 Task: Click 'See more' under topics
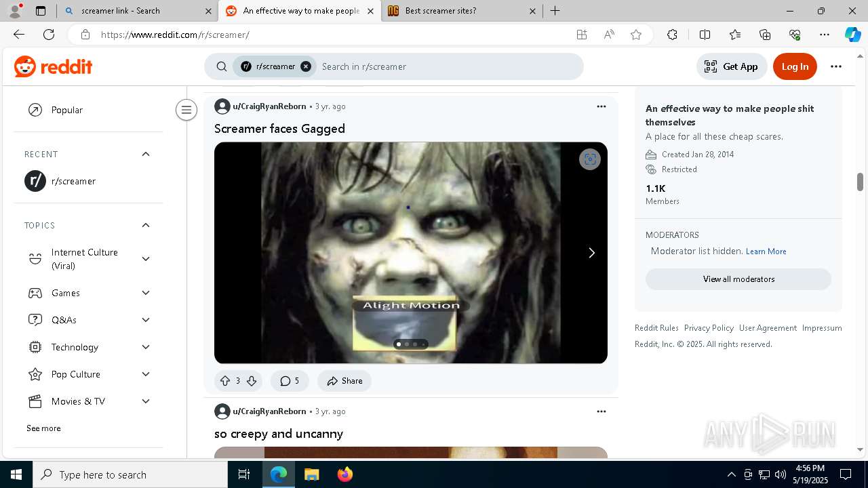(43, 428)
